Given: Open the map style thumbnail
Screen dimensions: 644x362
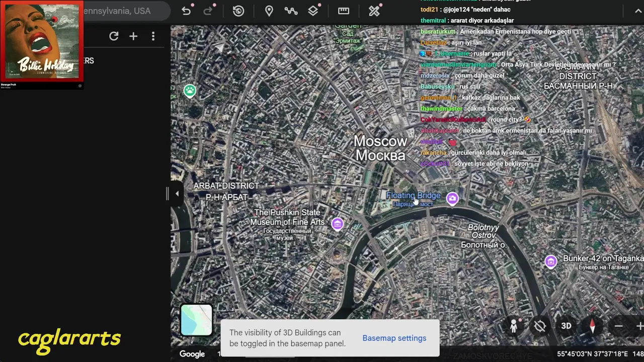Looking at the screenshot, I should [196, 320].
